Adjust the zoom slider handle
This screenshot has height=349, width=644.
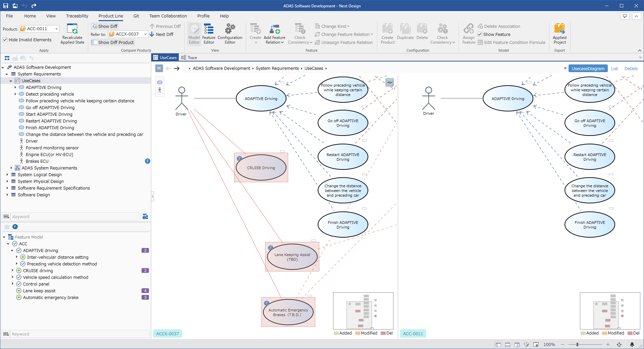point(577,344)
